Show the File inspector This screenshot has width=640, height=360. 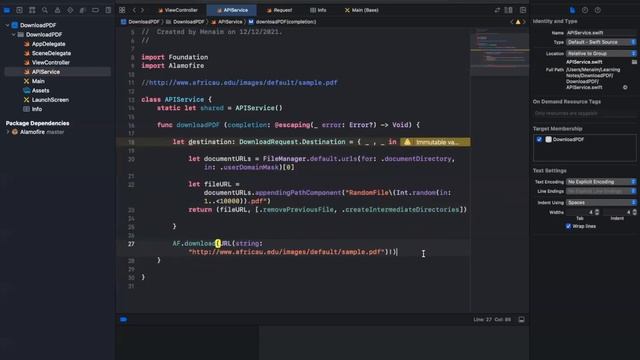pyautogui.click(x=572, y=10)
